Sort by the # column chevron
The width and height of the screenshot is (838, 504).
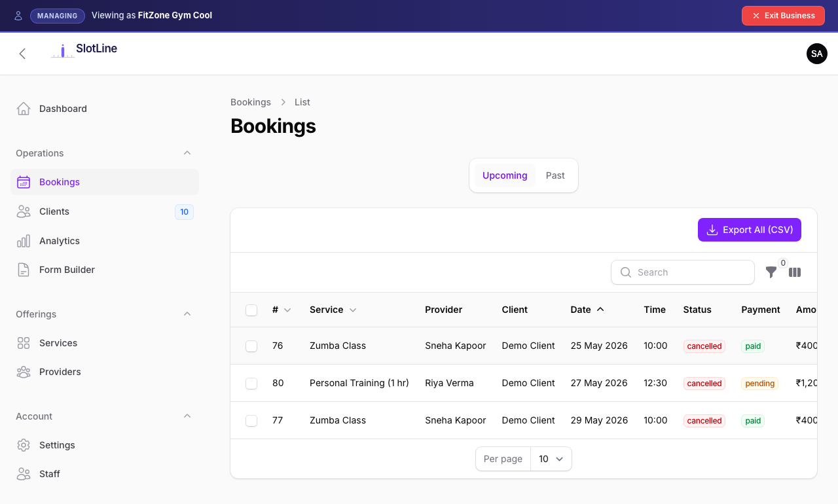(x=287, y=310)
